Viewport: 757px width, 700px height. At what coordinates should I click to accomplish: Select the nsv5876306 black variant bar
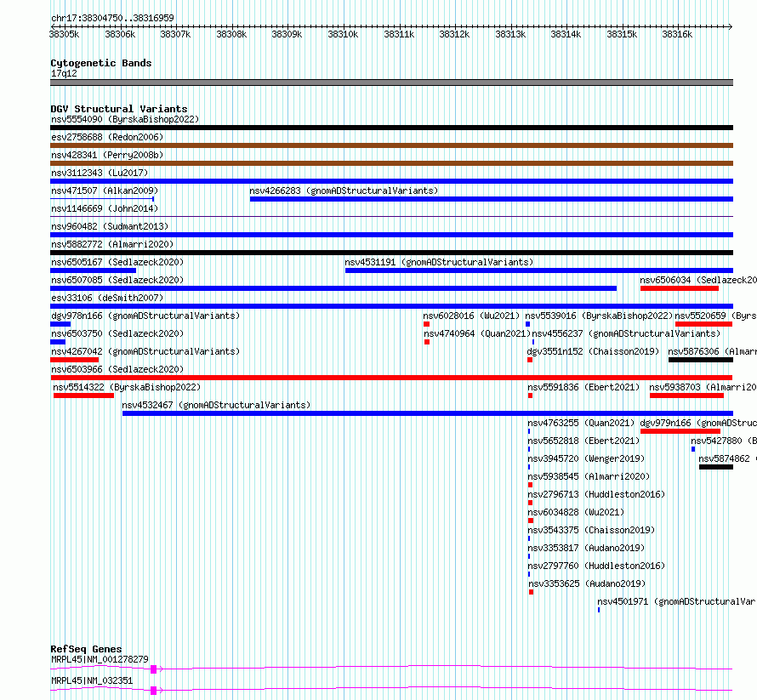click(x=701, y=360)
